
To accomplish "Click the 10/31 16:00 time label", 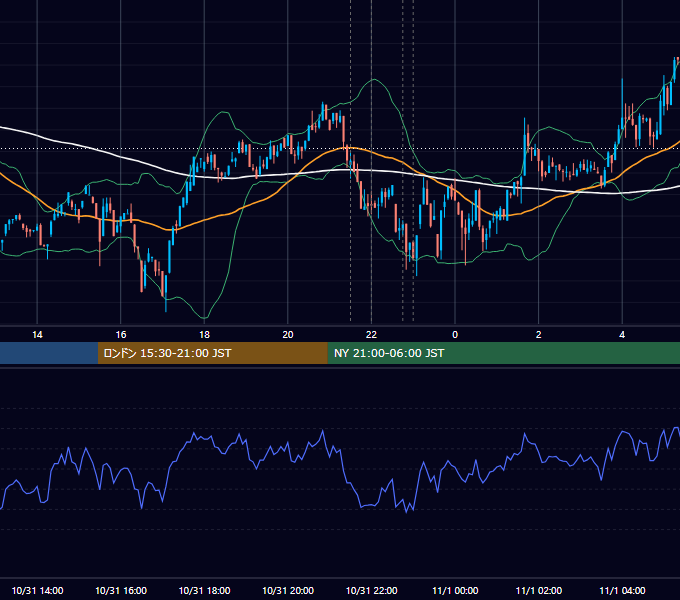I will (121, 590).
